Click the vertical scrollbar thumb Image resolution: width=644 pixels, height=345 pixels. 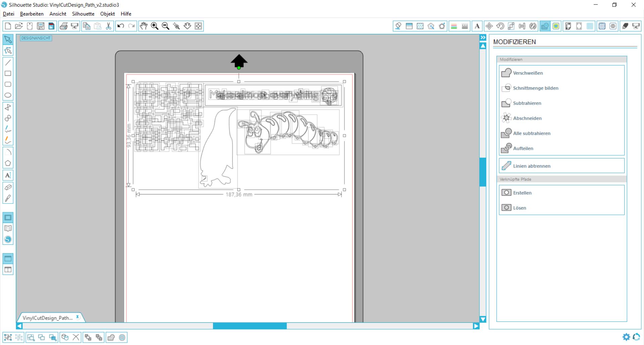click(x=483, y=172)
